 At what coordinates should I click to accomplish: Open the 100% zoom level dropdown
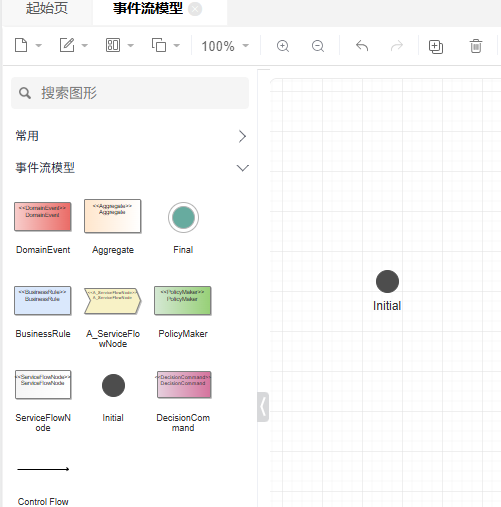pyautogui.click(x=225, y=46)
